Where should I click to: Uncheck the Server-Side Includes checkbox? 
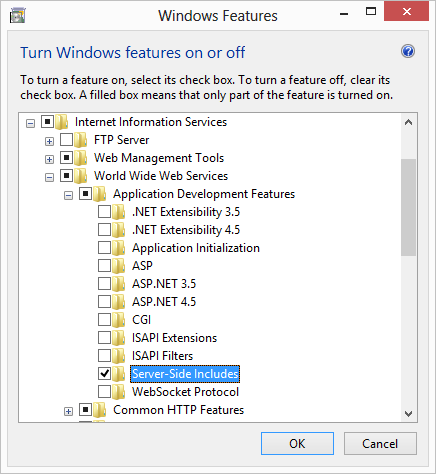click(104, 374)
